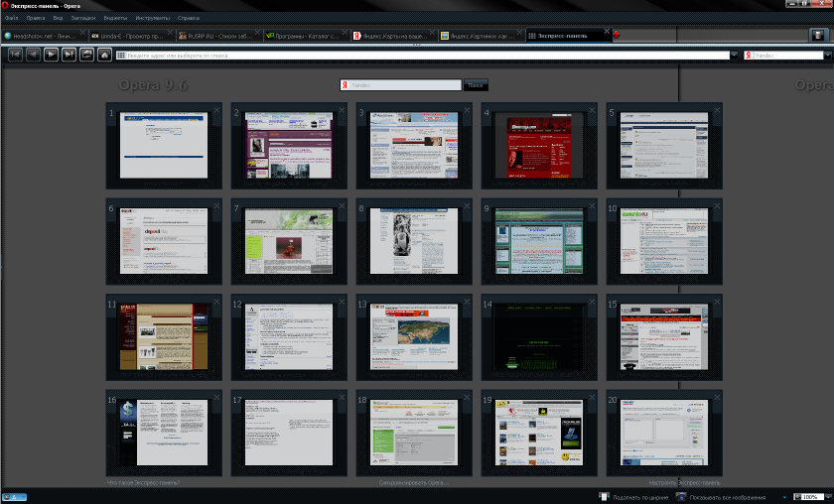This screenshot has width=834, height=504.
Task: Open the Вид menu
Action: coord(58,18)
